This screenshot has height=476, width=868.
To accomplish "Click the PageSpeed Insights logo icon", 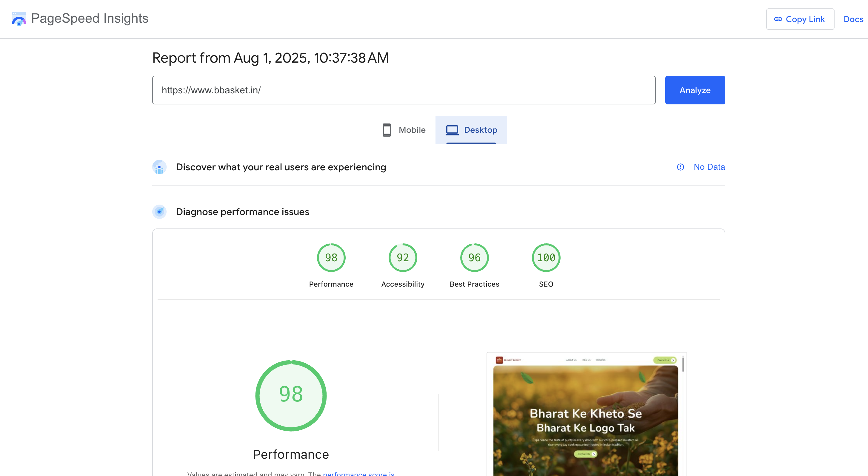I will coord(19,18).
